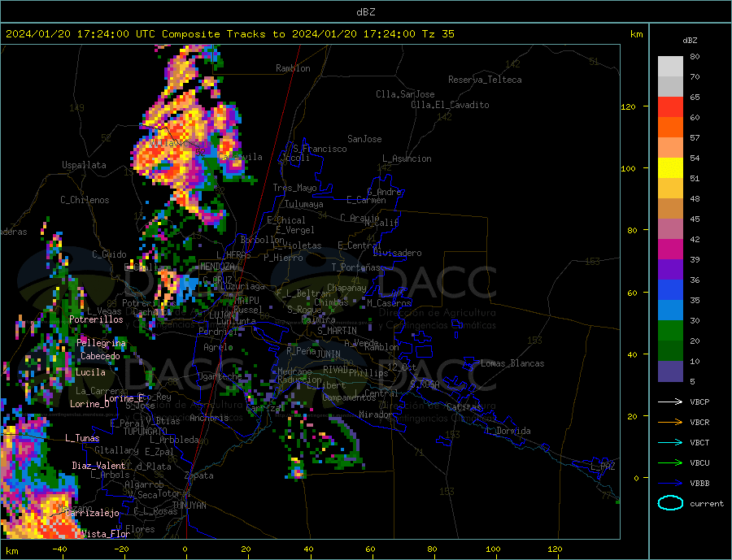Click the 'Ugarteche' map label
Screen dimensions: 732x560
coord(220,376)
